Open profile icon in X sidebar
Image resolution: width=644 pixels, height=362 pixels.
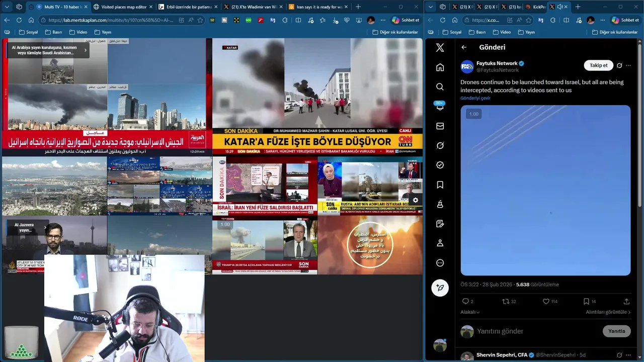click(x=440, y=243)
